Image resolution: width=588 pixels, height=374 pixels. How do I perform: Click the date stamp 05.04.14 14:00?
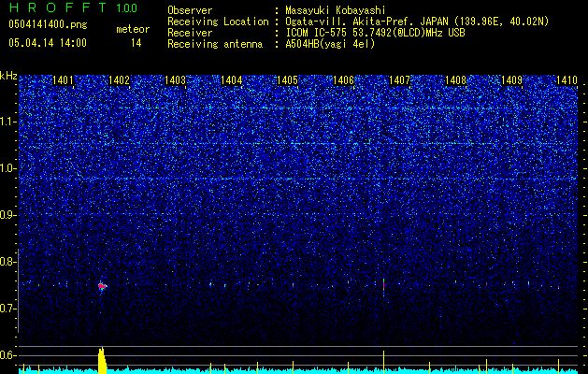coord(48,43)
